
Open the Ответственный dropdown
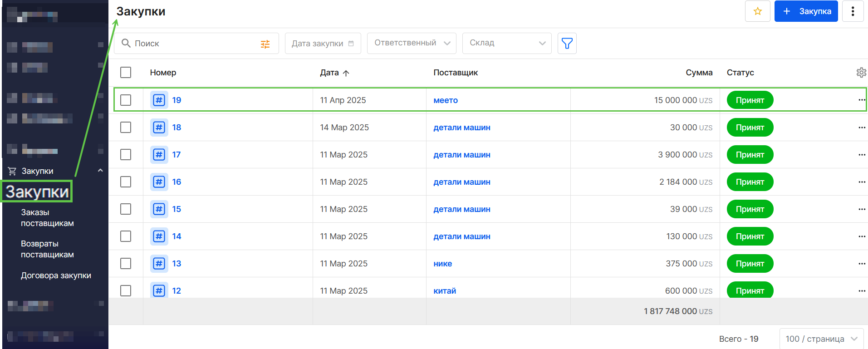412,43
